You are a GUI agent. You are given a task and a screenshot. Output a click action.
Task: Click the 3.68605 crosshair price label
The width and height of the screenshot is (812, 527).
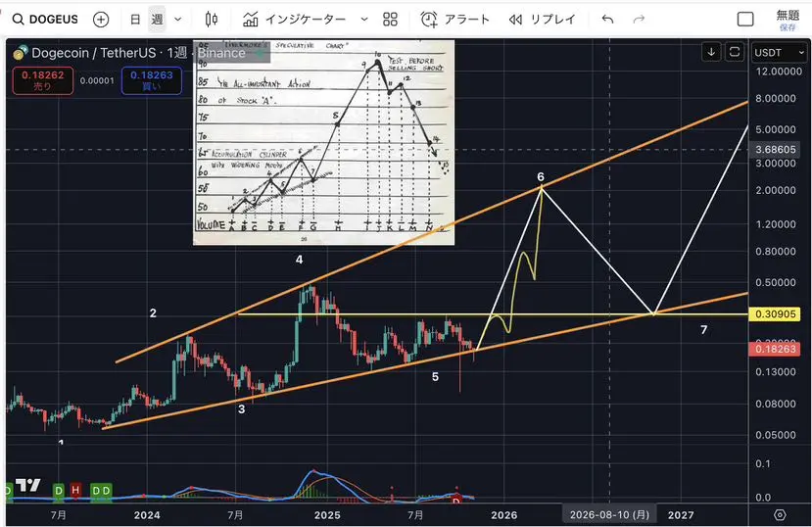tap(775, 150)
